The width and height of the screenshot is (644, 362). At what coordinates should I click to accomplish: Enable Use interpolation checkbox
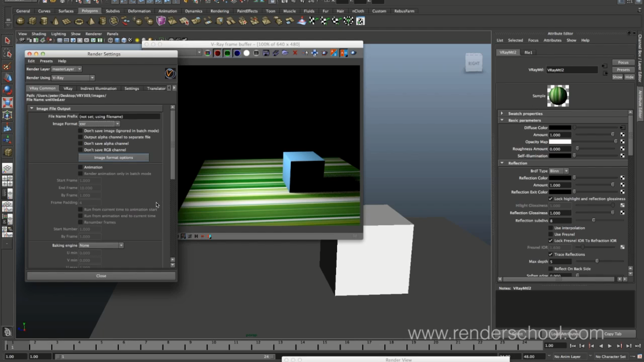551,228
